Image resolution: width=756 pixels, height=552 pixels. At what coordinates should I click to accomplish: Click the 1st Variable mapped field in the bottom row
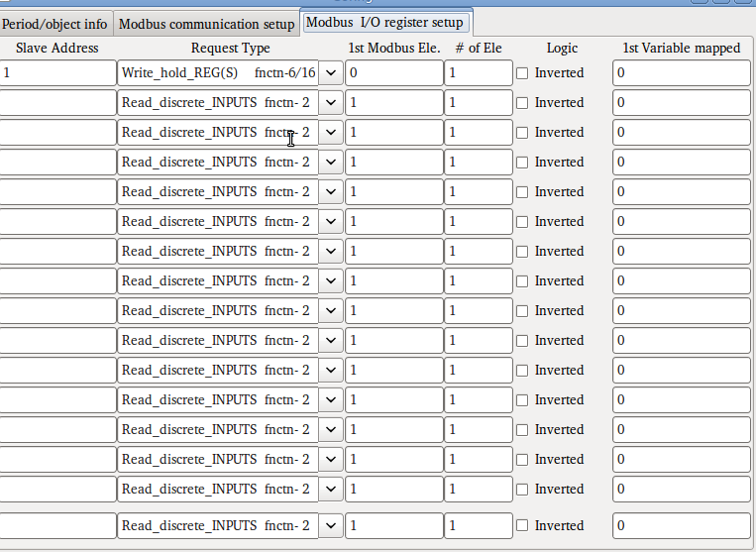coord(682,525)
